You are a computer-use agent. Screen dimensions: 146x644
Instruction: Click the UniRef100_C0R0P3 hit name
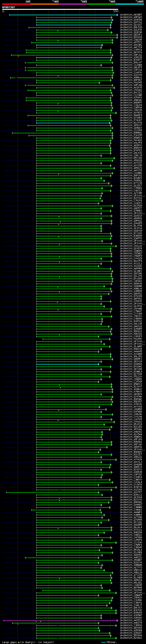(x=131, y=337)
